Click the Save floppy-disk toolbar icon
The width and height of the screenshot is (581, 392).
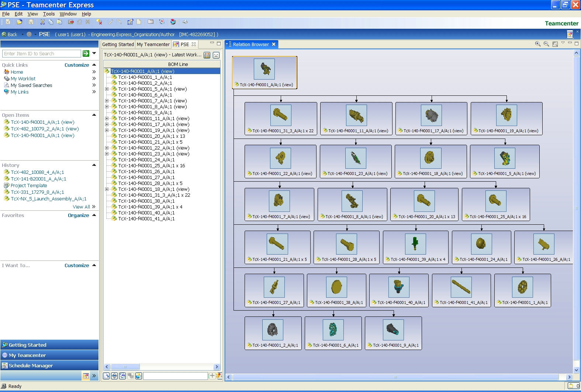point(31,22)
